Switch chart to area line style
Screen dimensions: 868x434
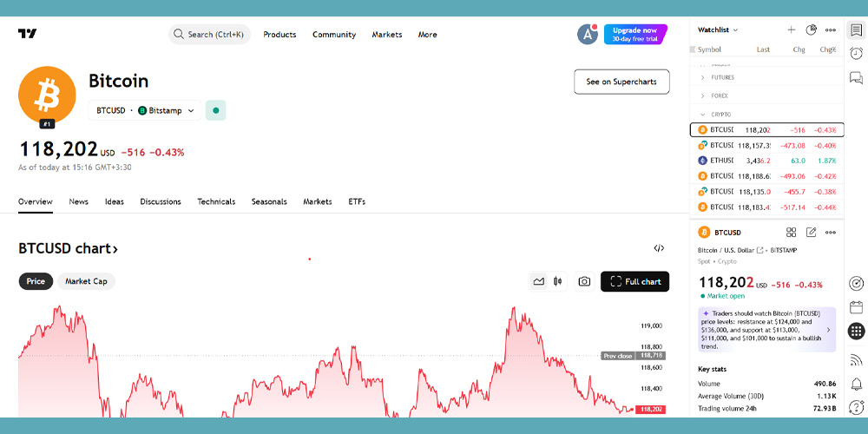(539, 281)
